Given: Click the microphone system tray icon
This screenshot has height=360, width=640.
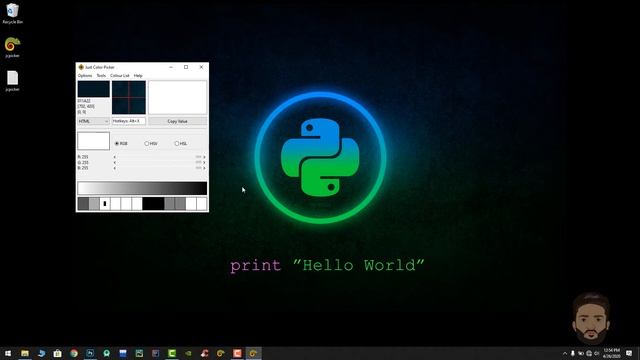Looking at the screenshot, I should (573, 353).
